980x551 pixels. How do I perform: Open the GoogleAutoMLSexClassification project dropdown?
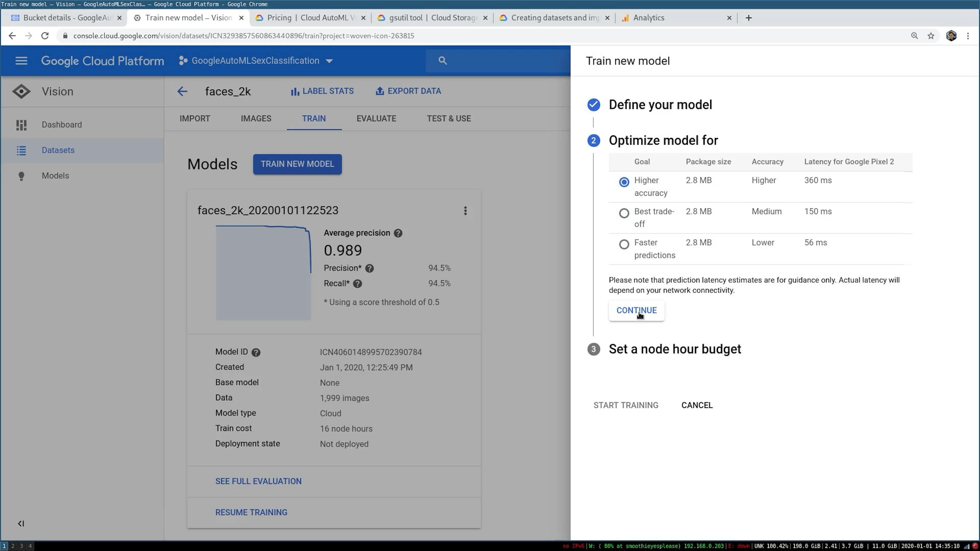(x=256, y=61)
